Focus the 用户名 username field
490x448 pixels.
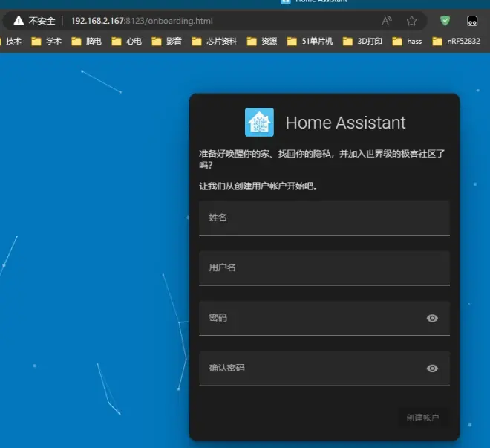point(324,268)
